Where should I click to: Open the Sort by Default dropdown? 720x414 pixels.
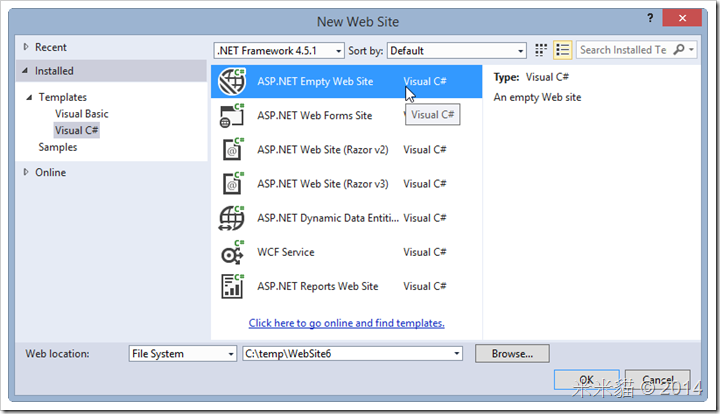tap(456, 50)
